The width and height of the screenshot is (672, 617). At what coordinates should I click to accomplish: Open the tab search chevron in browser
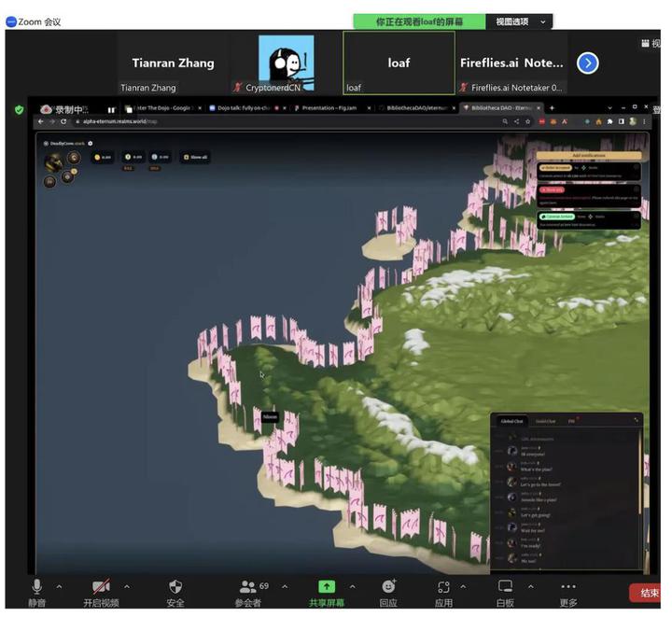coord(609,107)
